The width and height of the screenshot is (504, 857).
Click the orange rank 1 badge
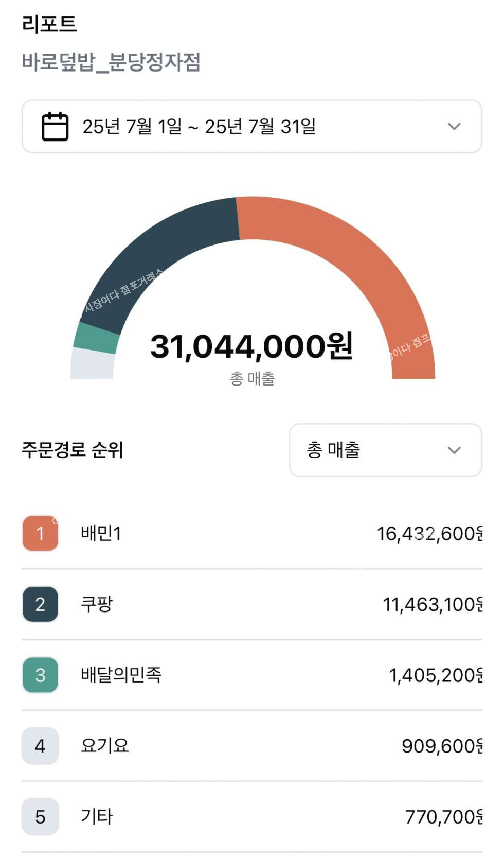(x=40, y=533)
